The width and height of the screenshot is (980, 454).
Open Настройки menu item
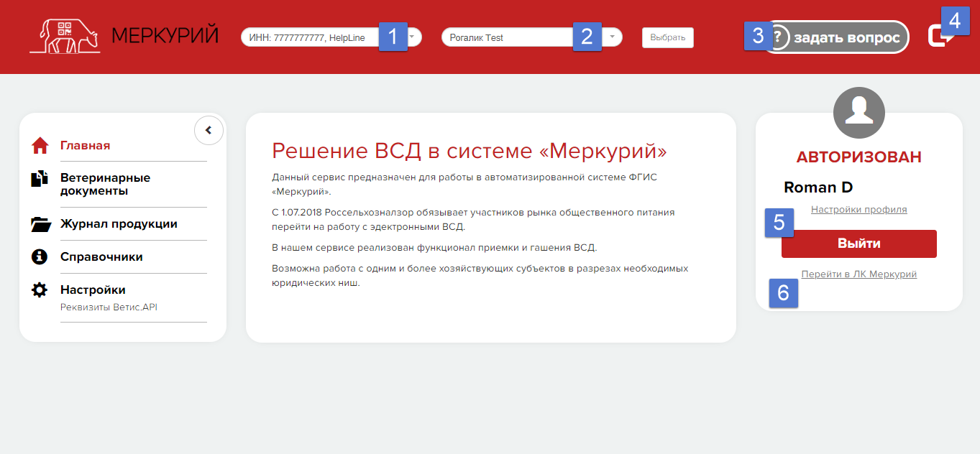[93, 289]
